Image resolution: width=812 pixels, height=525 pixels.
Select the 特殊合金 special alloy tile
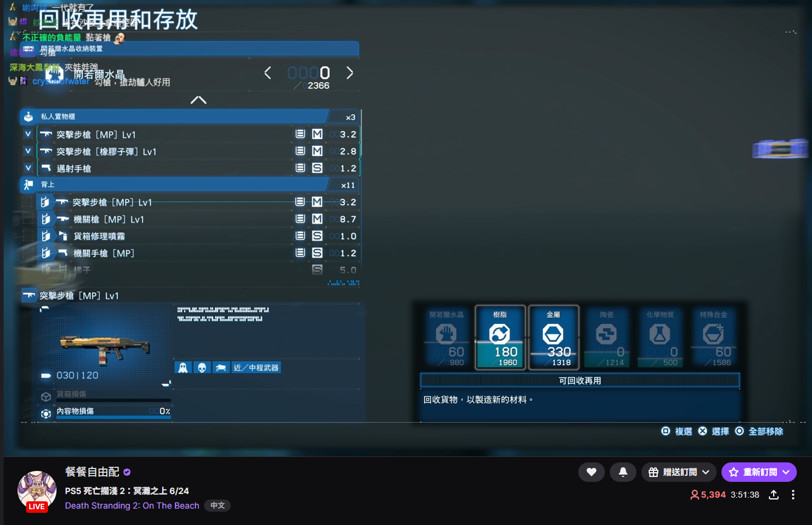(x=714, y=337)
